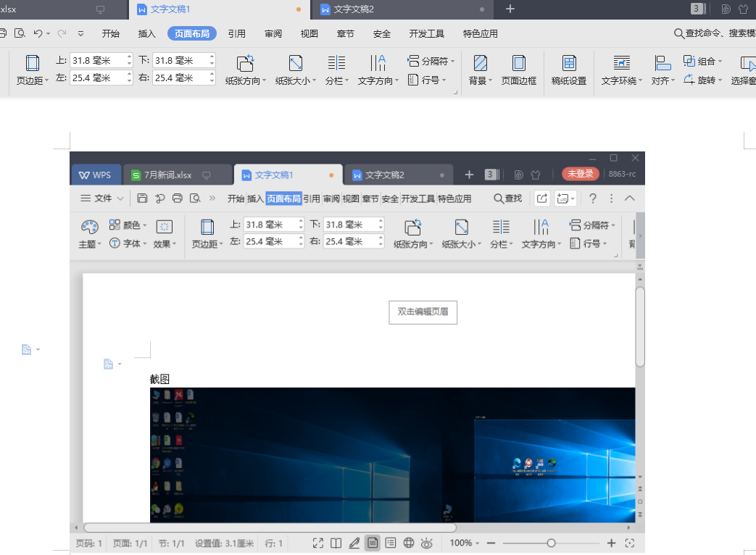Viewport: 756px width, 555px height.
Task: Click the zoom-in plus in the embedded status bar
Action: click(611, 543)
